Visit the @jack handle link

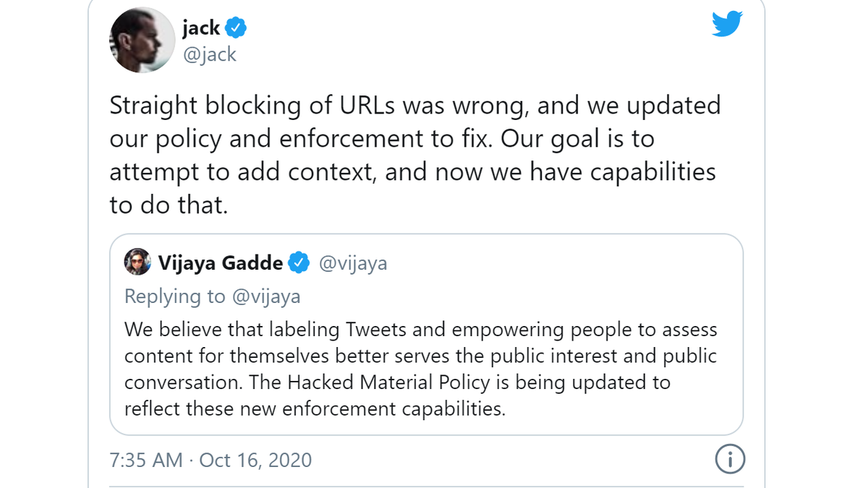click(x=210, y=54)
